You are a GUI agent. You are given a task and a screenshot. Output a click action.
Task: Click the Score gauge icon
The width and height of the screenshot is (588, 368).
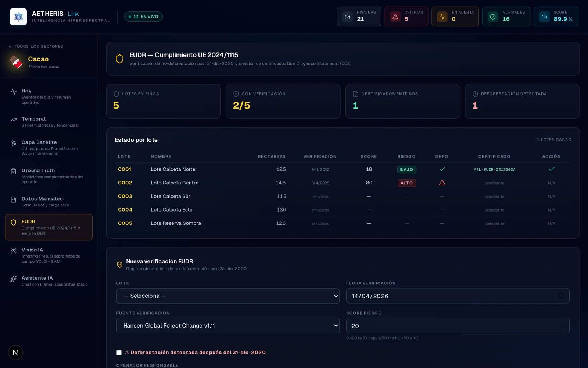tap(544, 17)
